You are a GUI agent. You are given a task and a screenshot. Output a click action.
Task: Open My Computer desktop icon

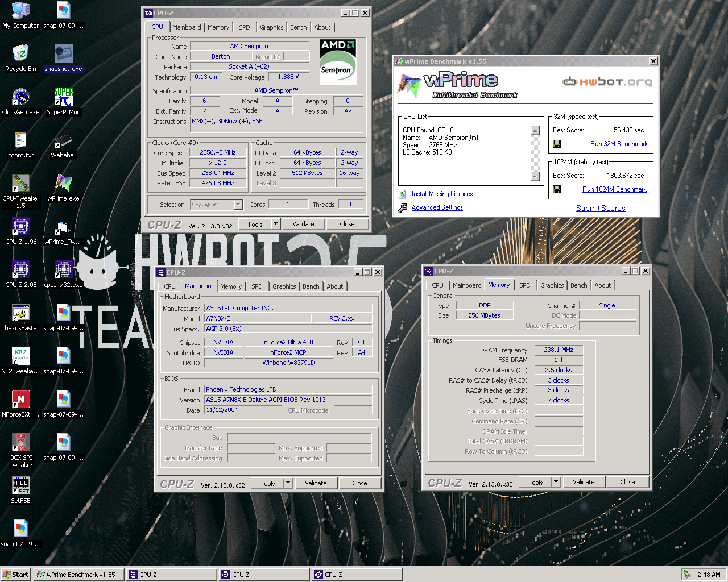click(x=20, y=15)
